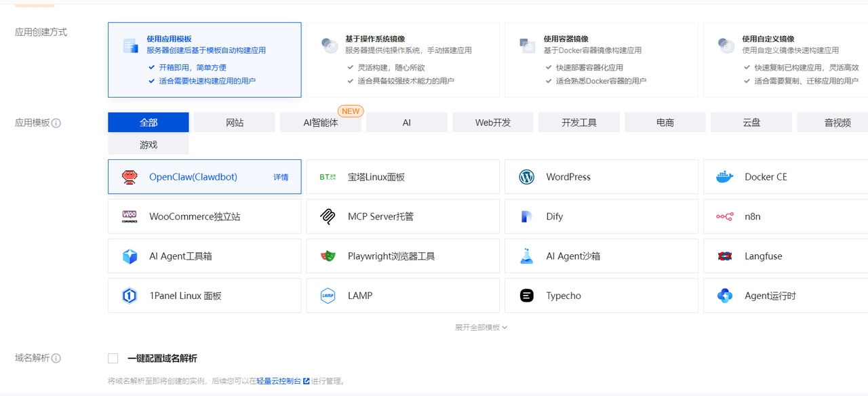Select 使用应用模板 creation method card
The width and height of the screenshot is (868, 396).
click(x=205, y=60)
